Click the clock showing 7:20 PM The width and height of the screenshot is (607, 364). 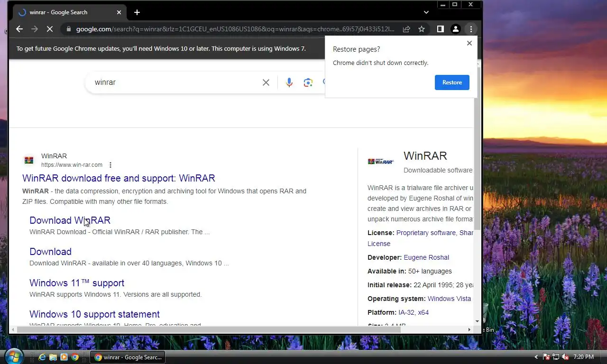[583, 357]
